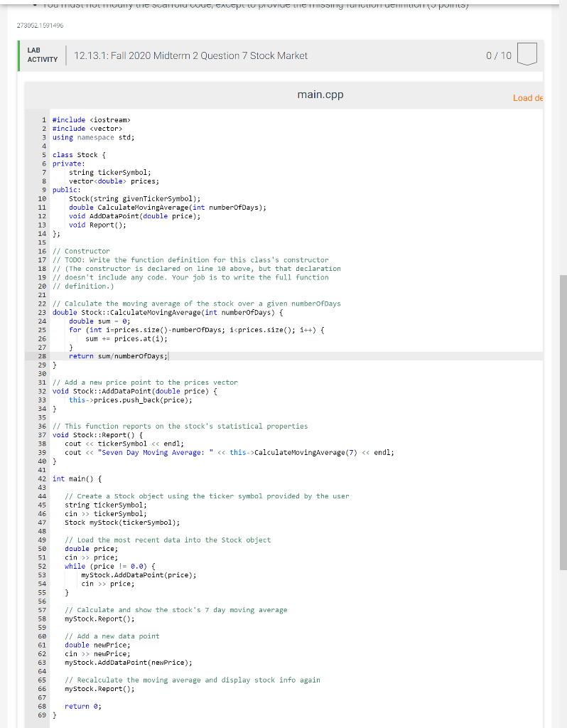Screen dimensions: 567x728
Task: Click line 'vector<double> prices;'
Action: (x=114, y=181)
